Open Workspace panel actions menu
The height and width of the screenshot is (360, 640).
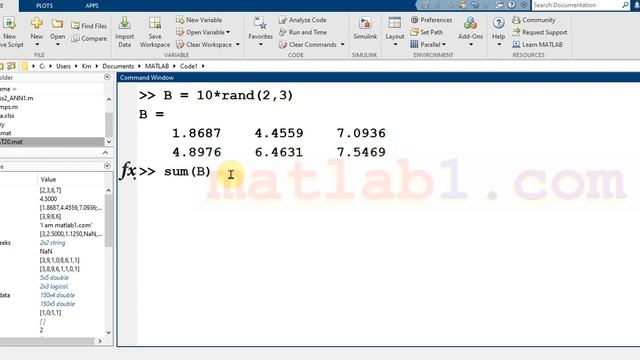[x=107, y=166]
